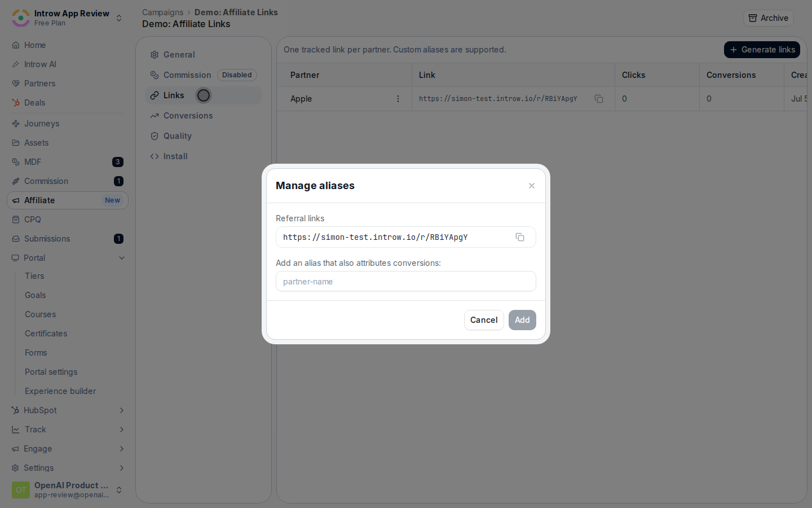Click the Campaigns breadcrumb link
Viewport: 812px width, 508px height.
point(162,12)
